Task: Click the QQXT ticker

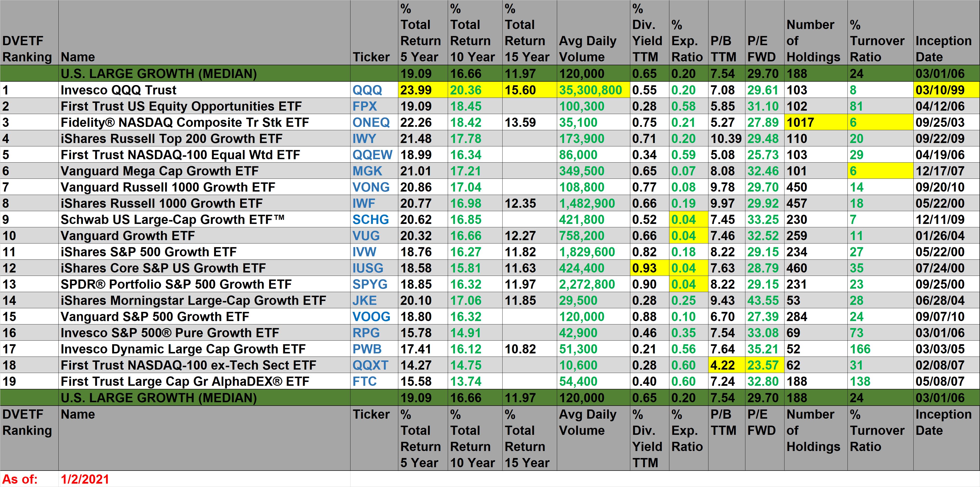Action: pyautogui.click(x=370, y=365)
